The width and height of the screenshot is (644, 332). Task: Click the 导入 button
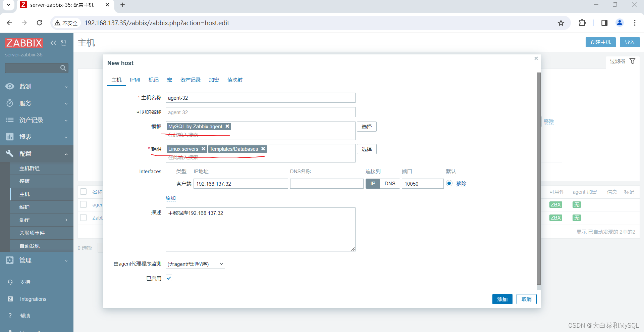coord(630,42)
